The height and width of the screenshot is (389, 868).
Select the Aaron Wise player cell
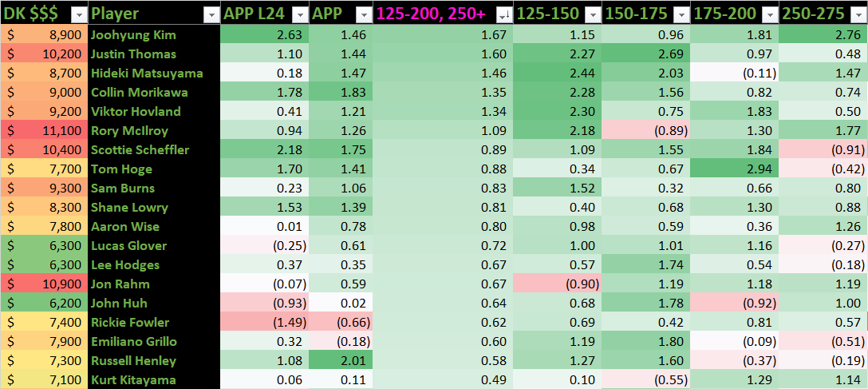pos(154,227)
